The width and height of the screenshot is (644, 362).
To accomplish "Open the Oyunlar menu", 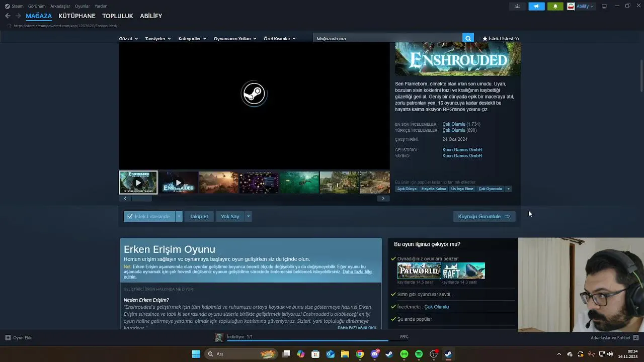I will pyautogui.click(x=83, y=6).
